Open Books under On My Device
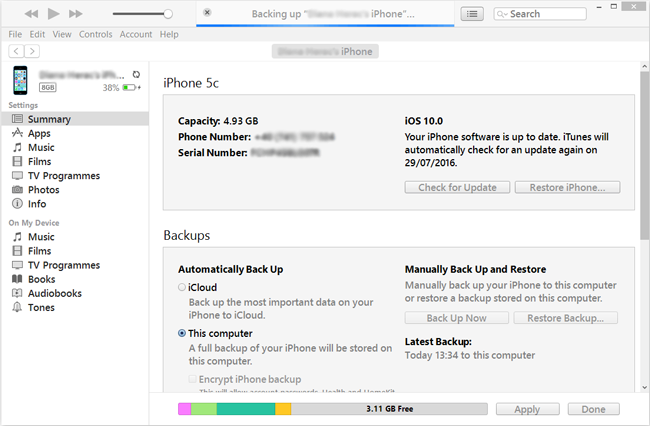 click(75, 279)
